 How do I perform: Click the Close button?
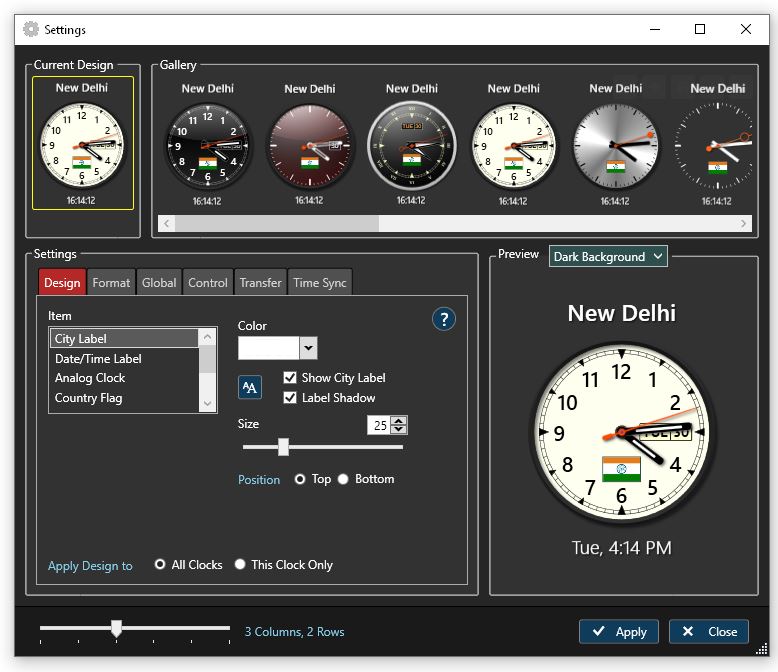tap(709, 631)
